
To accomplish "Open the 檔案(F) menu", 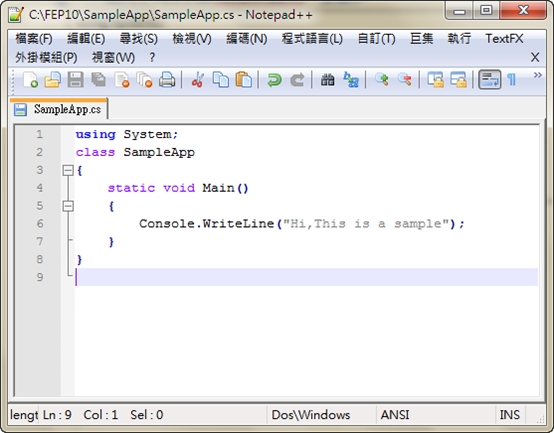I will click(x=34, y=38).
